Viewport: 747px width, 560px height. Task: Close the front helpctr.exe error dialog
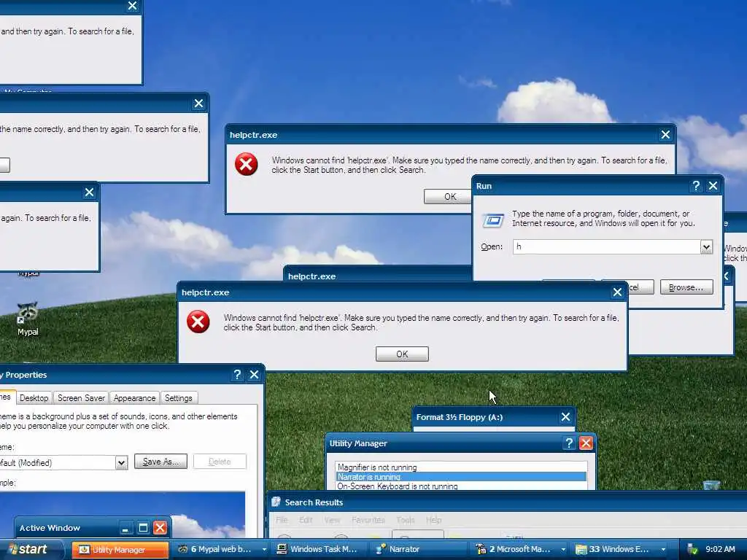(x=617, y=292)
